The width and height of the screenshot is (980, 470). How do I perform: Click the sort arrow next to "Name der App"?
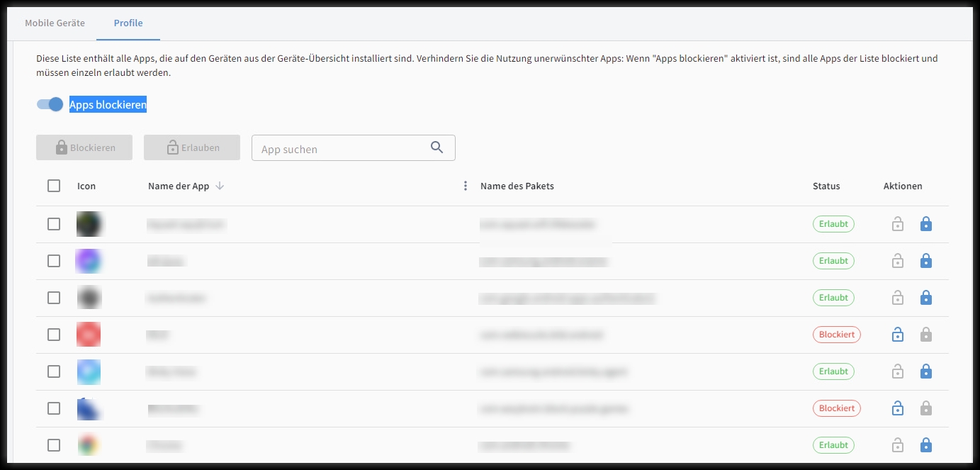(x=220, y=186)
